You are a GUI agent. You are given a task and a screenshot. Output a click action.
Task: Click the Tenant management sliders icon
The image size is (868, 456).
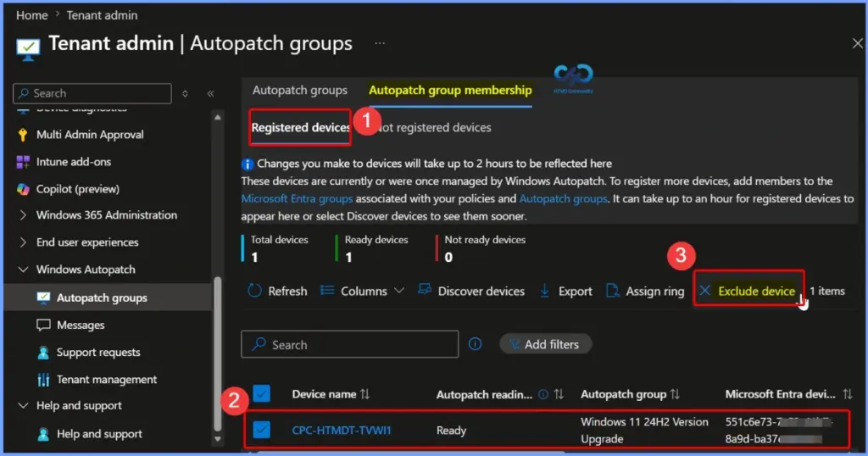click(x=43, y=379)
